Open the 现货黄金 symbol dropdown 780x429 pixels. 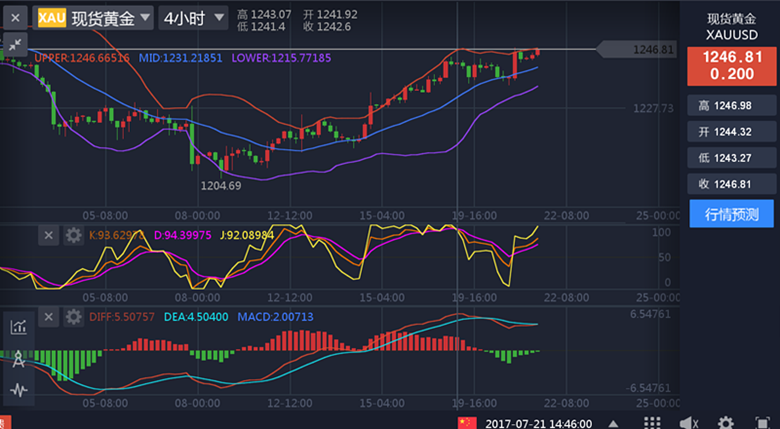(94, 17)
